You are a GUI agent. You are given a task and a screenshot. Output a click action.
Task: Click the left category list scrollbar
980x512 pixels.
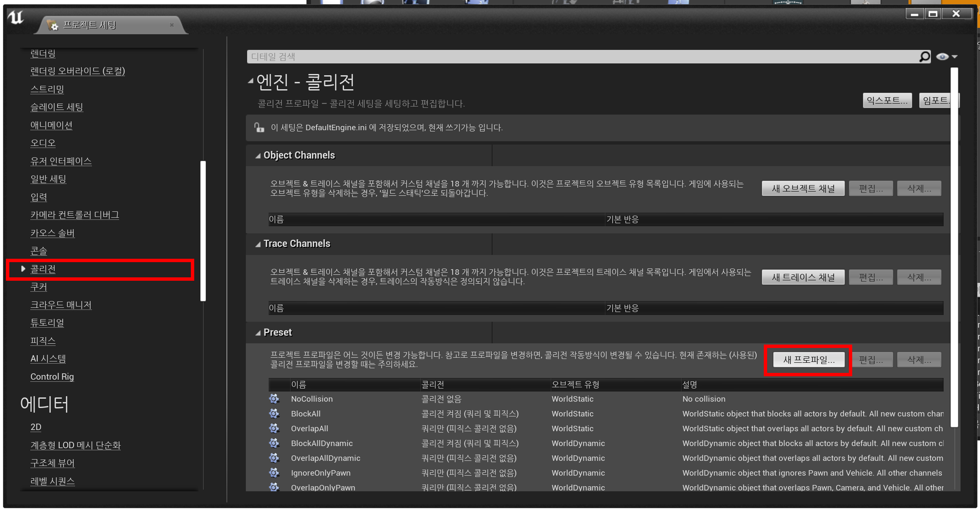pos(203,231)
